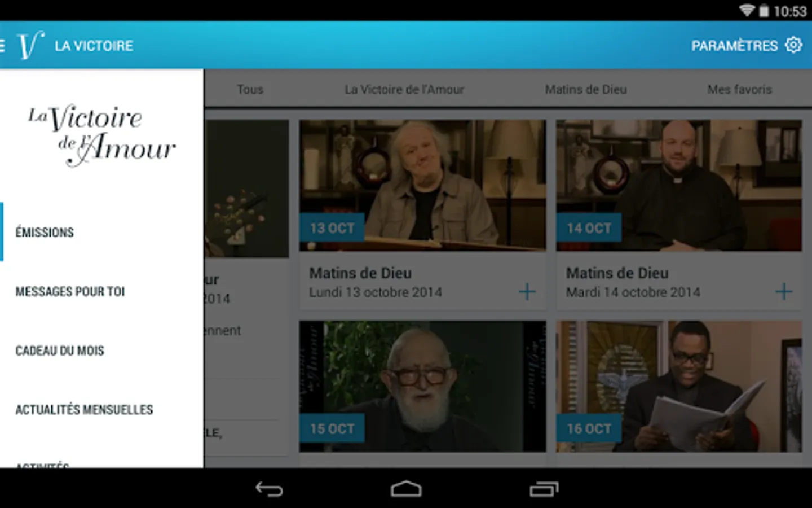Tap Matins de Dieu title of 13 octobre card

pyautogui.click(x=360, y=273)
